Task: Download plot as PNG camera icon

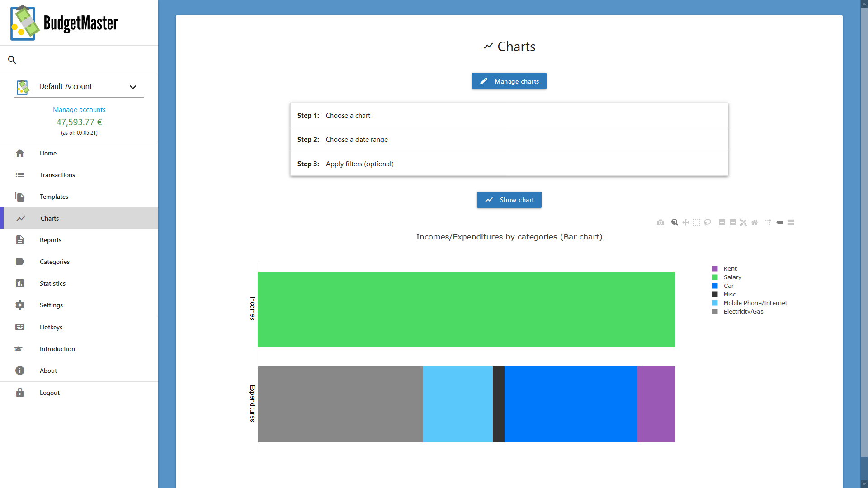Action: 660,222
